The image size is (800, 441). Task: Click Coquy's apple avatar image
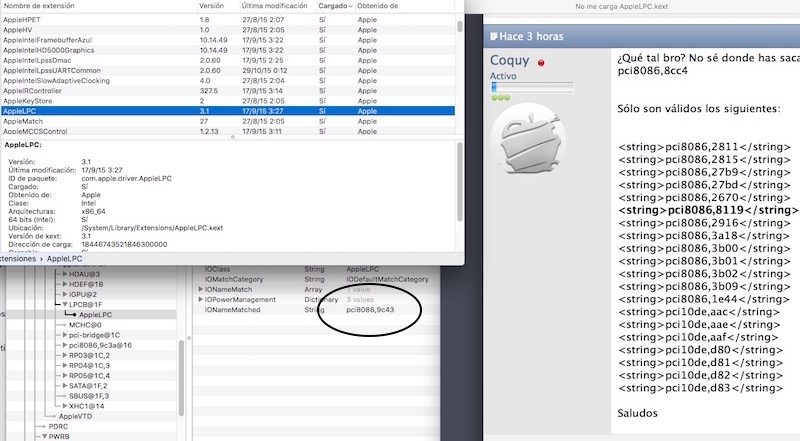click(x=529, y=138)
